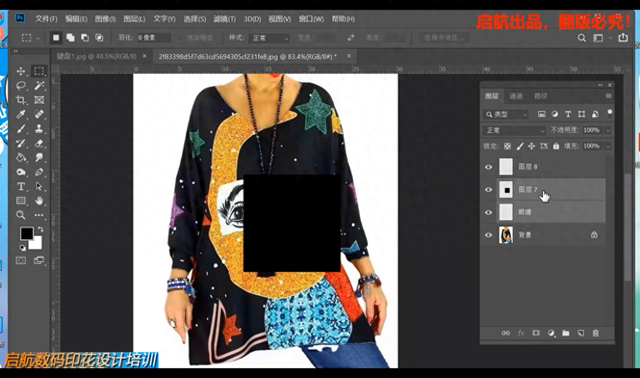Toggle lock transparent pixels

tap(507, 146)
